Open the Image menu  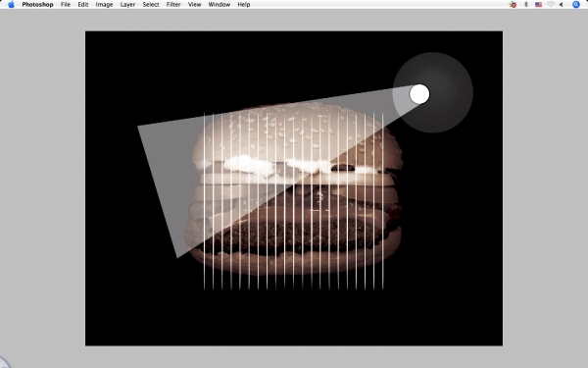[x=104, y=5]
